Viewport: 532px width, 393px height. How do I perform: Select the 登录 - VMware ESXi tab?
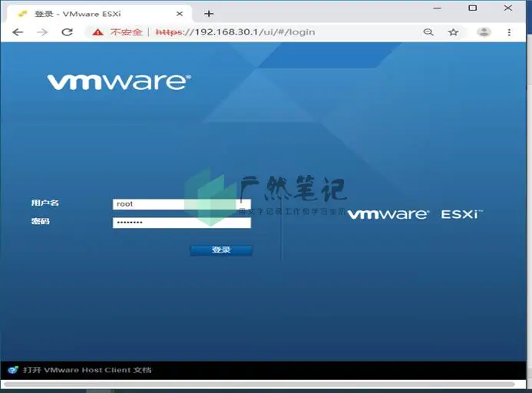(98, 14)
